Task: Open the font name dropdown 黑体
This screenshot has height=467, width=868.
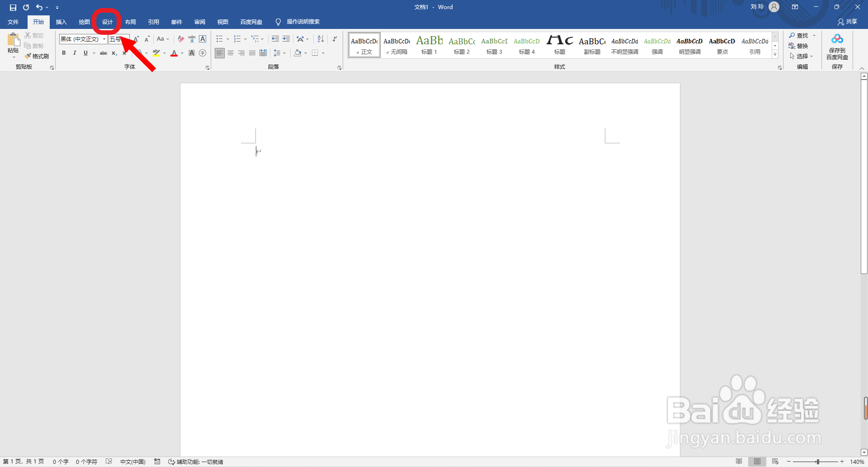Action: click(104, 39)
